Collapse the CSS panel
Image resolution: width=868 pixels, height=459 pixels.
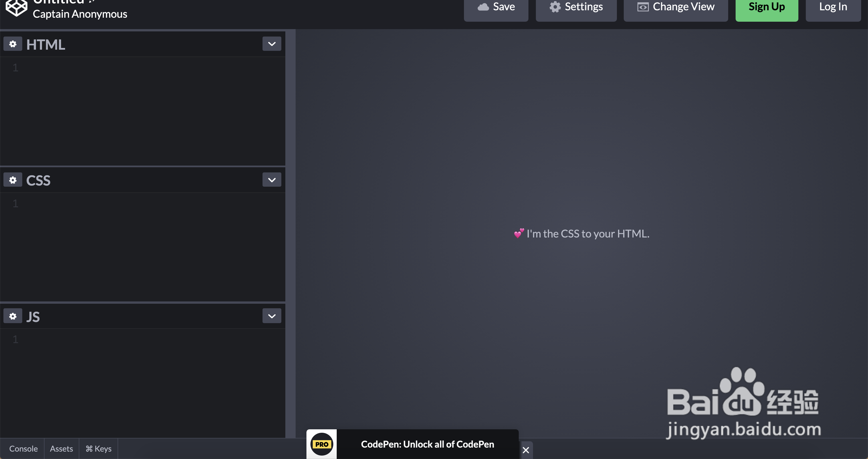[x=272, y=179]
